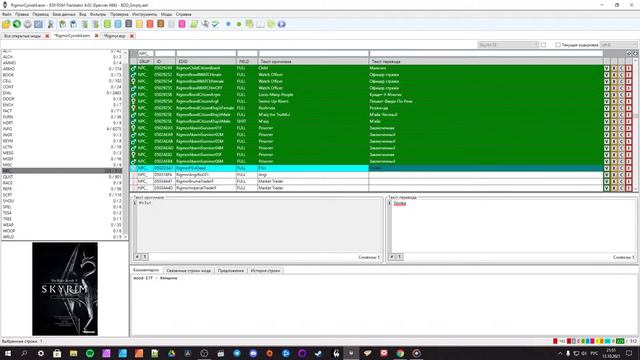Select the BOOK record group
This screenshot has height=360, width=640.
click(x=62, y=75)
